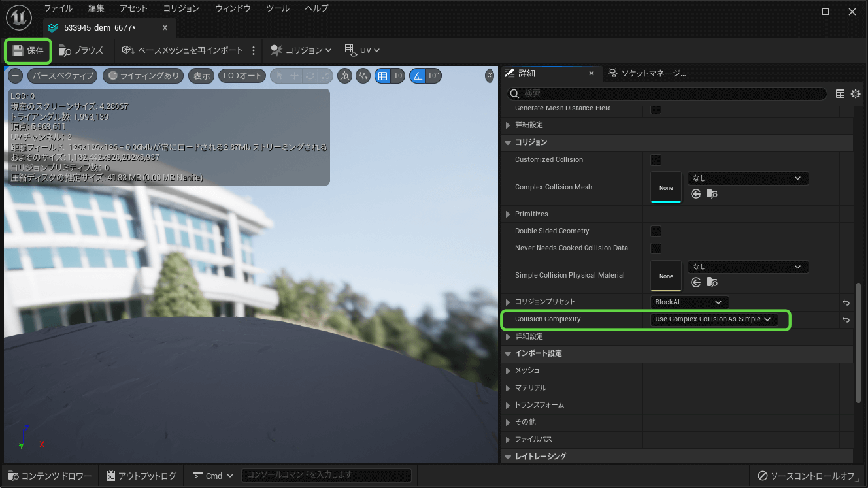The width and height of the screenshot is (868, 488).
Task: Expand the コリジョンプリセット row
Action: tap(509, 302)
